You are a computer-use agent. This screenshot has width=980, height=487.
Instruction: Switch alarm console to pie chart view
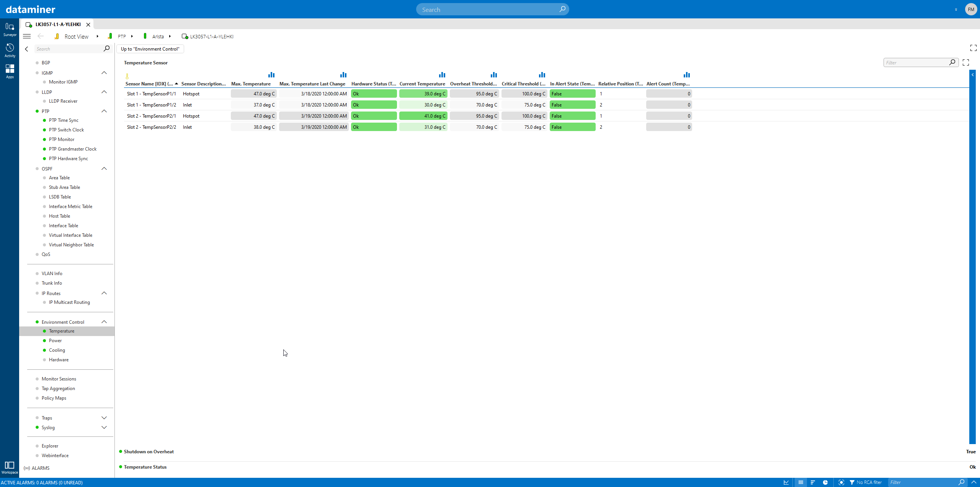point(825,482)
